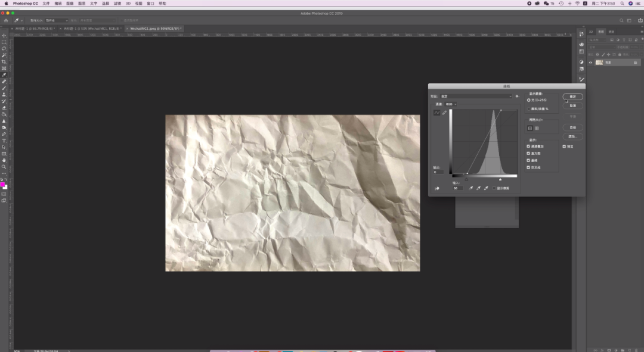
Task: Click the white point eyedropper in Curves
Action: (485, 188)
